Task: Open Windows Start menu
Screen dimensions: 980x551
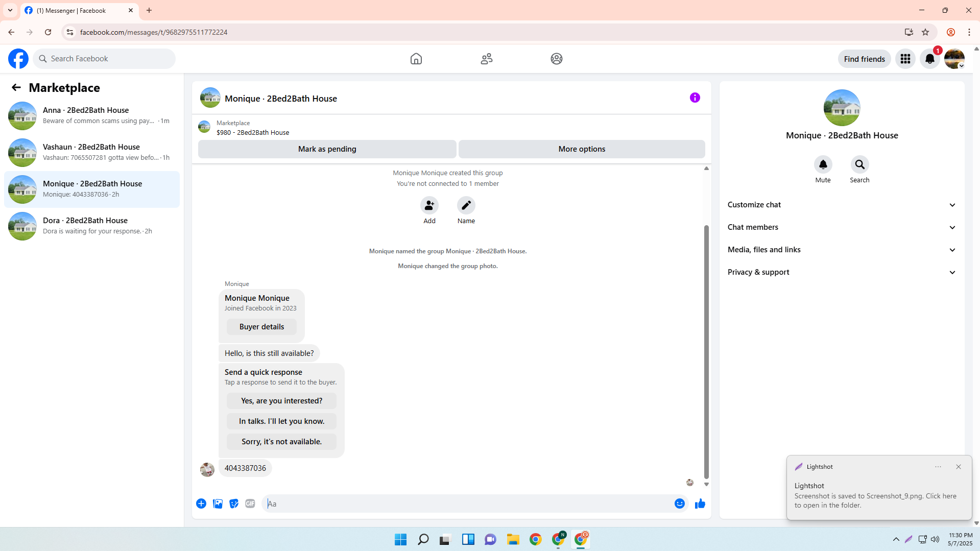Action: (401, 539)
